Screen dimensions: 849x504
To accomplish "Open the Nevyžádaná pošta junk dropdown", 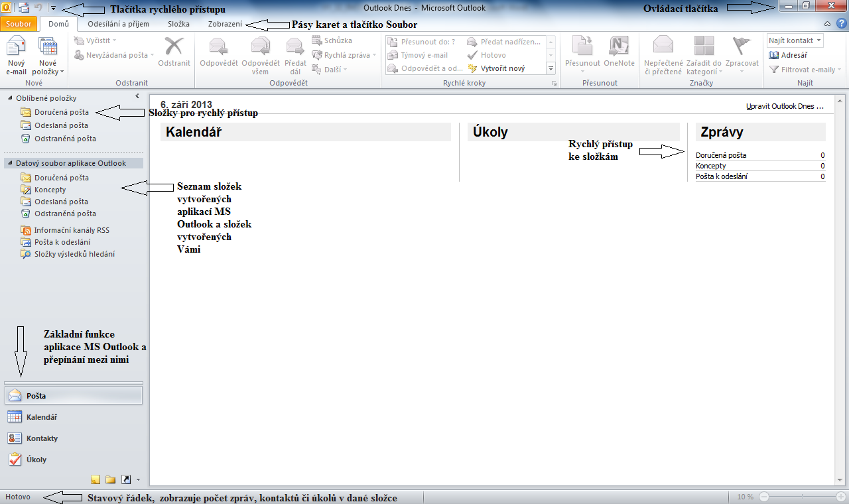I will tap(114, 55).
